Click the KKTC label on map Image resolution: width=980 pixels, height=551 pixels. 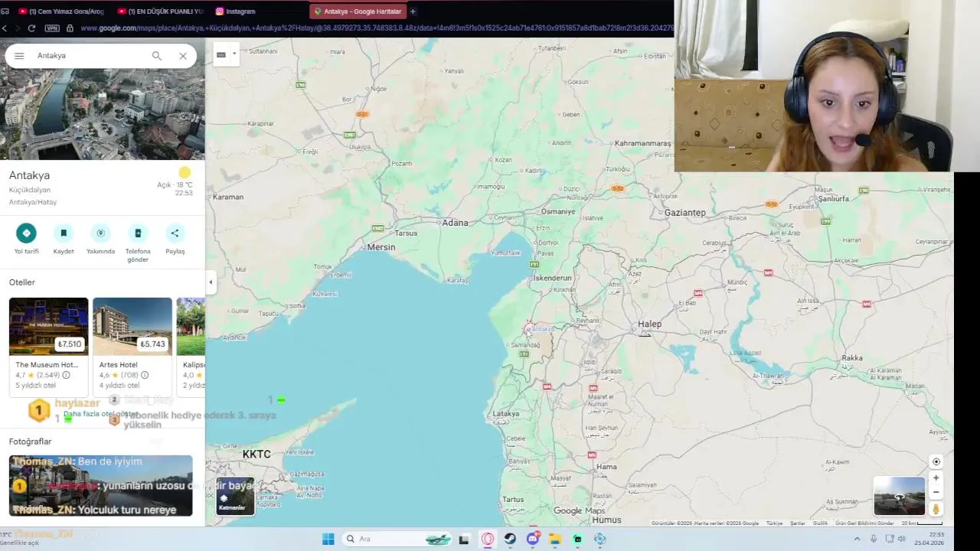(256, 454)
